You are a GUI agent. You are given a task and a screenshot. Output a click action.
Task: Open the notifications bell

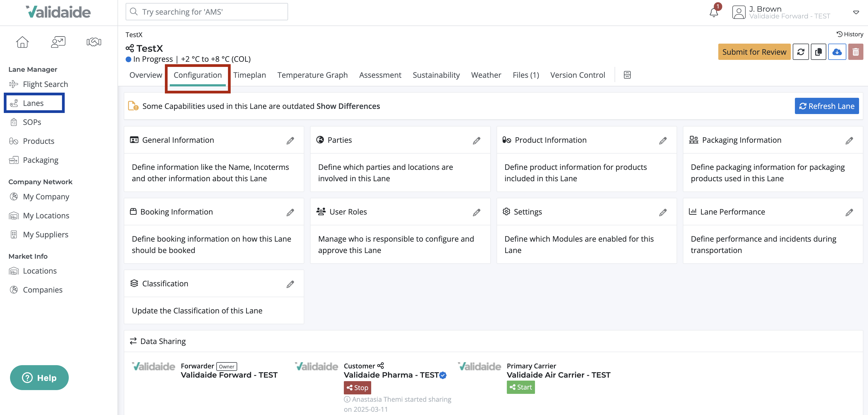[714, 12]
